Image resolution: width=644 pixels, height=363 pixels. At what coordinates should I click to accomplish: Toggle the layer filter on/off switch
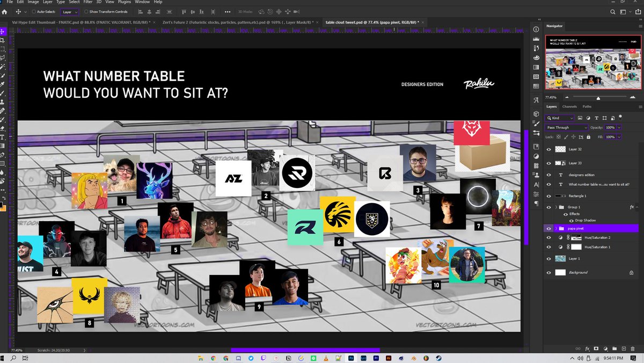click(x=621, y=118)
